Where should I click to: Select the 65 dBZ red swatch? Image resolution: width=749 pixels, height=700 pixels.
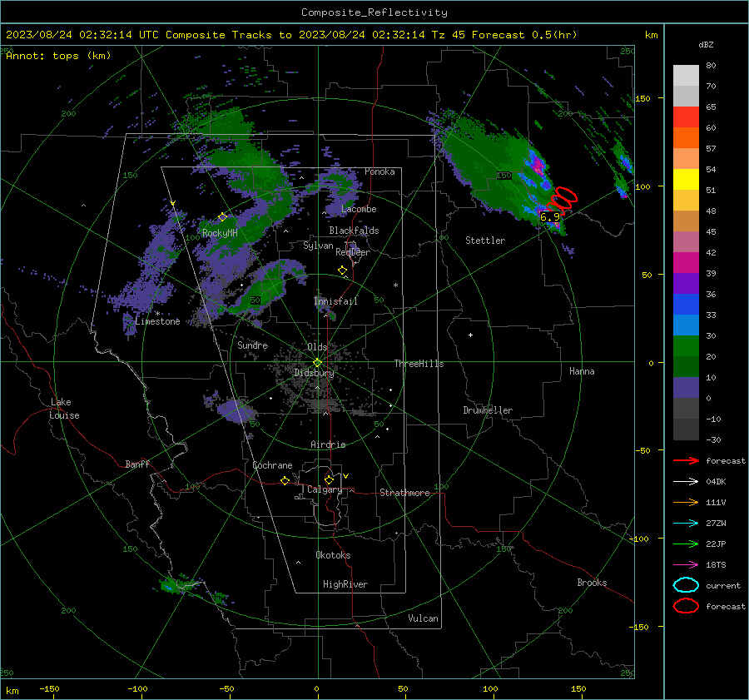[686, 117]
